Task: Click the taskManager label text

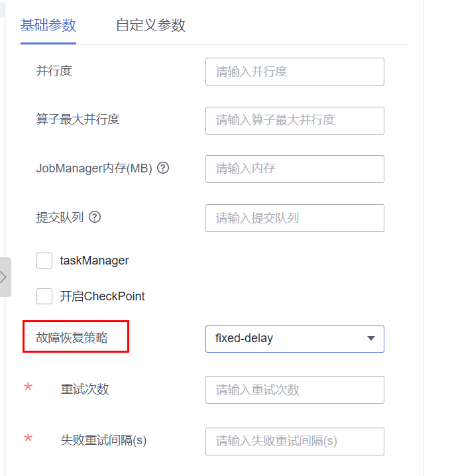Action: tap(94, 261)
